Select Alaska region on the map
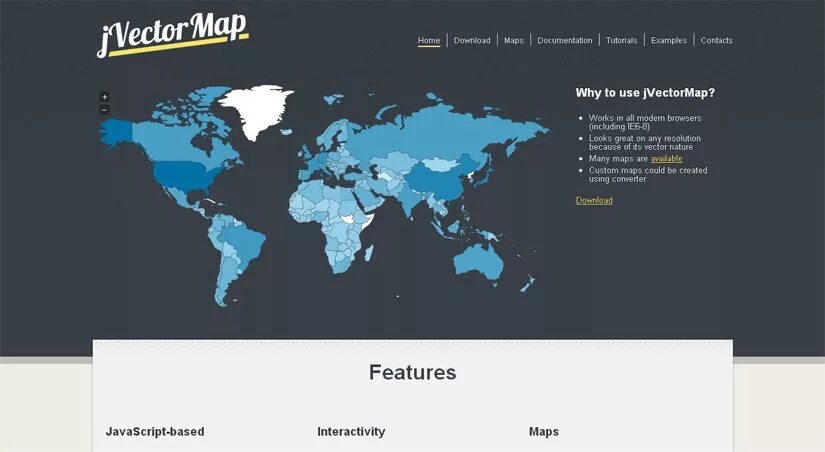 coord(117,132)
